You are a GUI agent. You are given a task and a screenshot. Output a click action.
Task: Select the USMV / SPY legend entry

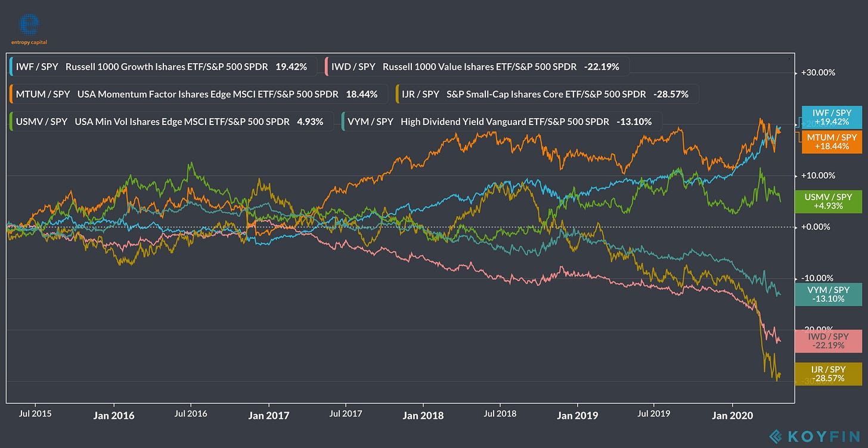(x=170, y=122)
